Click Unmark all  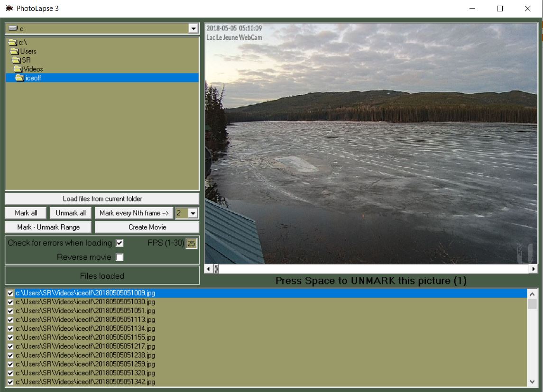click(x=70, y=213)
